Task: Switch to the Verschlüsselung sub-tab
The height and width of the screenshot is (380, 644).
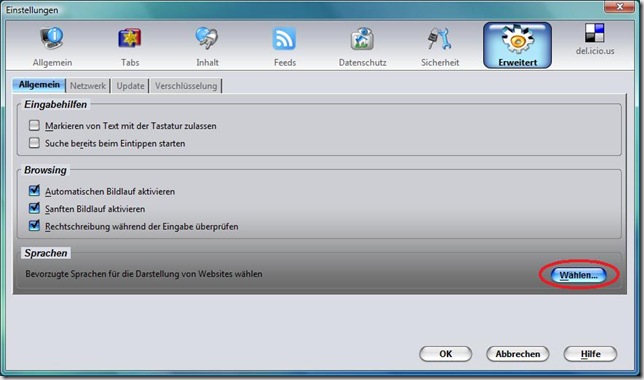Action: (x=186, y=86)
